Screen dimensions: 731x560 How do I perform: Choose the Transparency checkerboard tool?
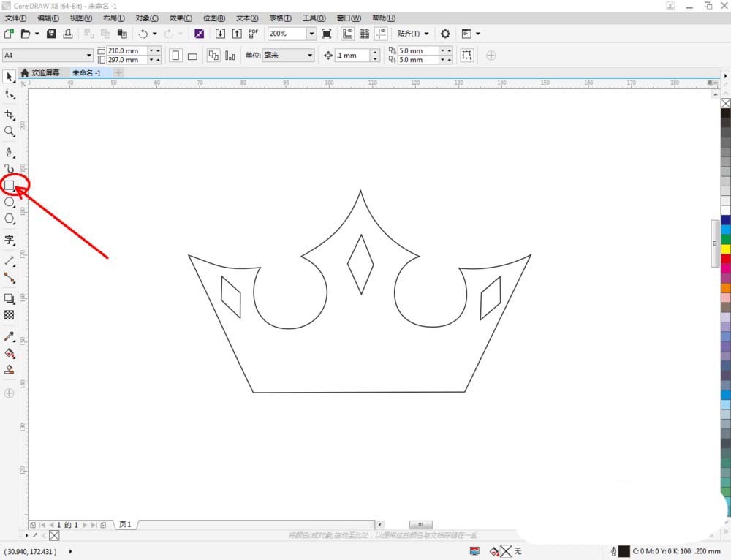pyautogui.click(x=9, y=315)
